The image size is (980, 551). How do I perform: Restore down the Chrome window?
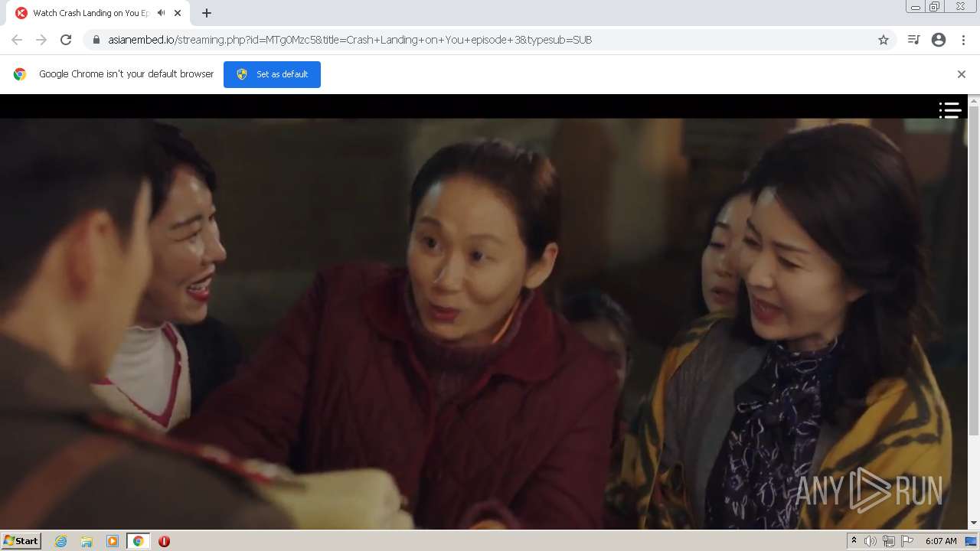click(x=935, y=7)
